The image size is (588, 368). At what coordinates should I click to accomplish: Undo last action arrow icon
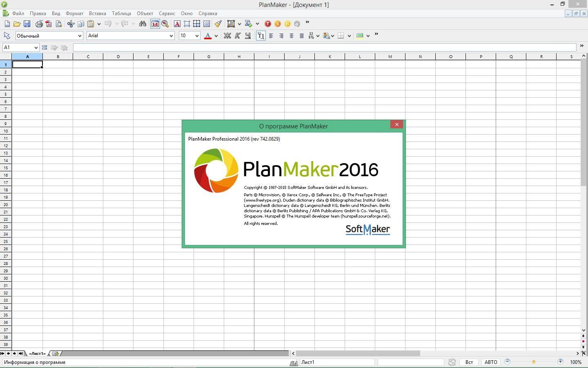(108, 24)
